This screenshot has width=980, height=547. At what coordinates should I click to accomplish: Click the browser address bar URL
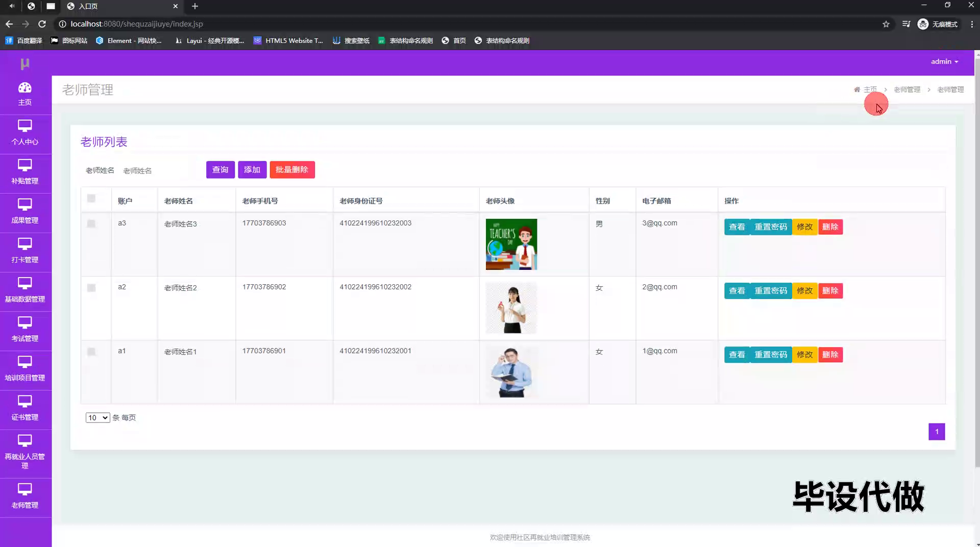(x=137, y=24)
